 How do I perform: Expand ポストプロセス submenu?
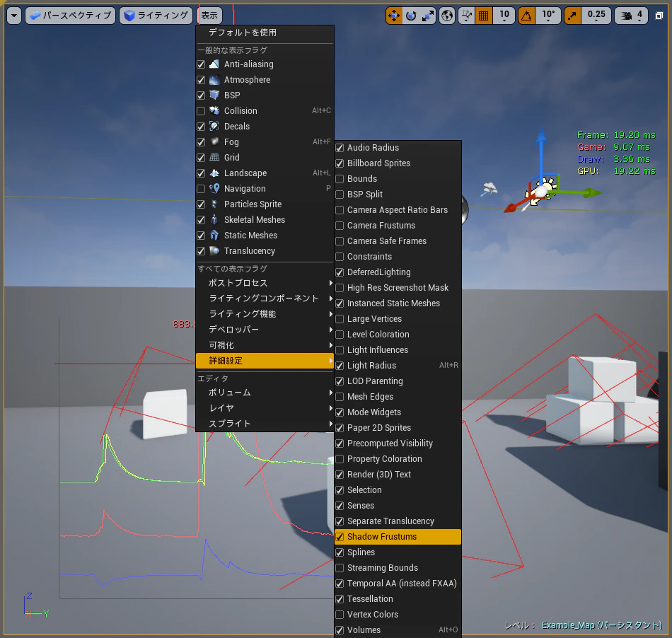pyautogui.click(x=265, y=283)
